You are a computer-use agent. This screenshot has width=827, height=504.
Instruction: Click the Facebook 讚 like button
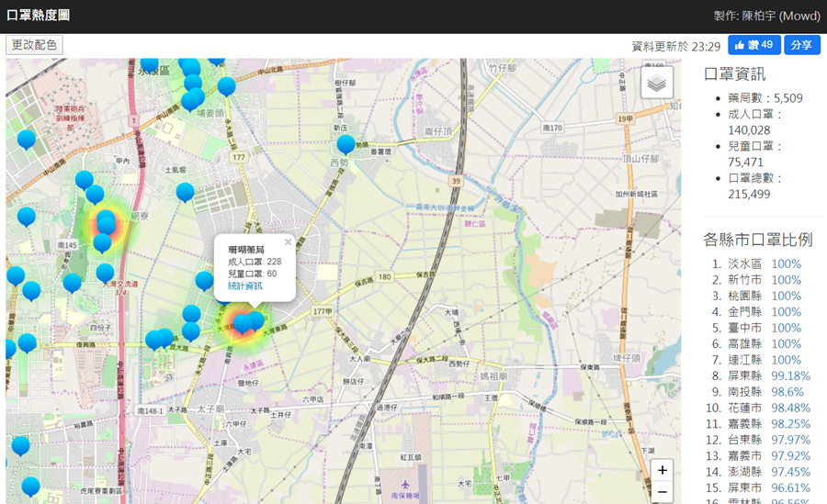754,45
